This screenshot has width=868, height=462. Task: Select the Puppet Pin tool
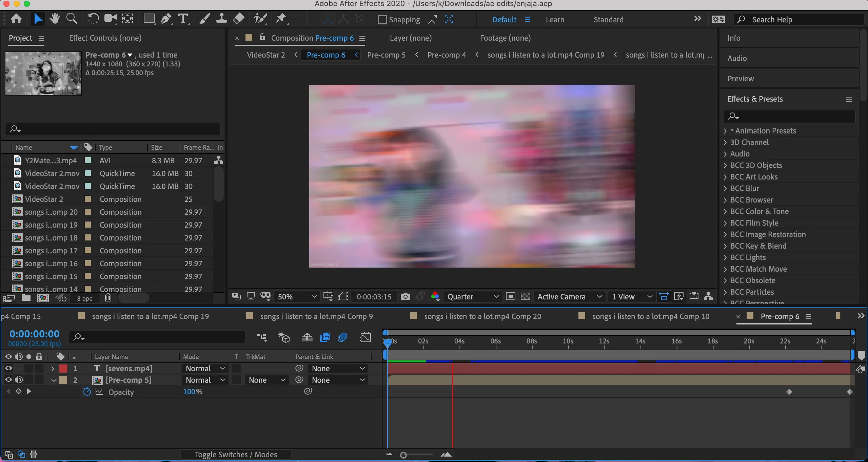click(x=281, y=19)
